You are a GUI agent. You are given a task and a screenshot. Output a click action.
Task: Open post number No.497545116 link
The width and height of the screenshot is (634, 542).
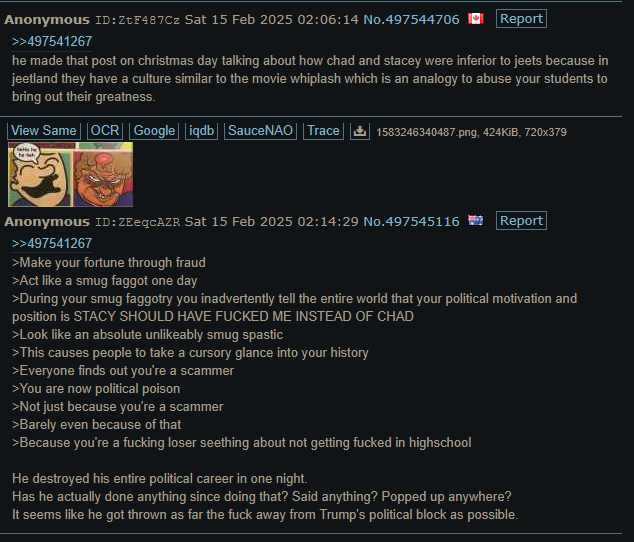411,221
